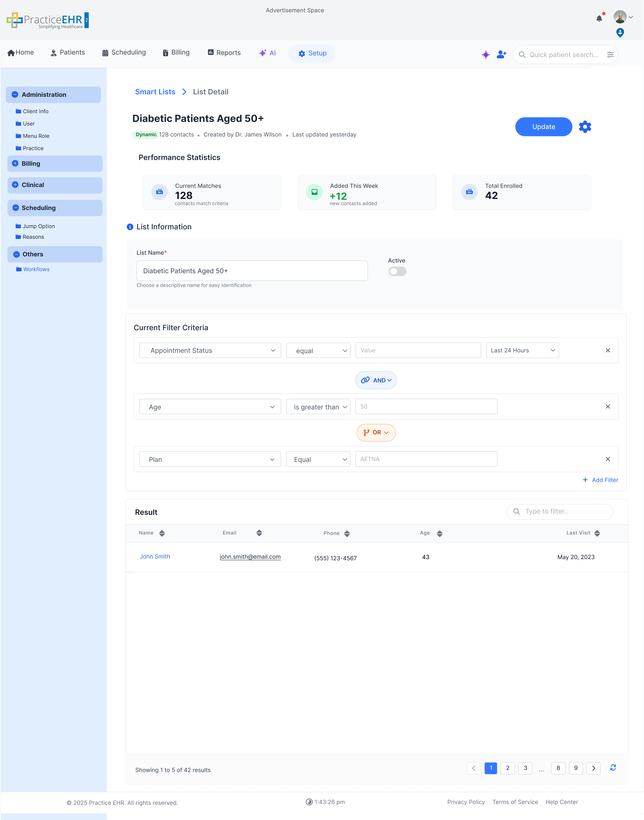644x820 pixels.
Task: Open the Appointment Status dropdown
Action: pos(210,350)
